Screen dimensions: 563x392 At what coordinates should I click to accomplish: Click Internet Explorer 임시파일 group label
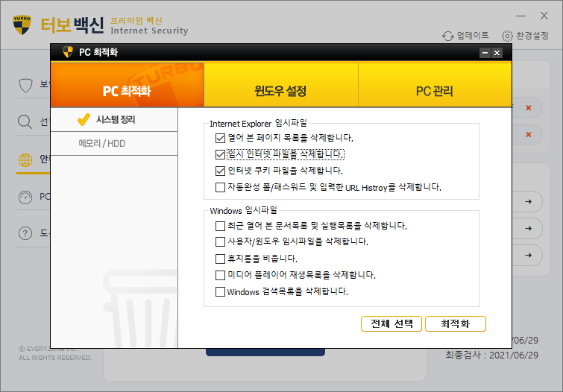click(259, 124)
